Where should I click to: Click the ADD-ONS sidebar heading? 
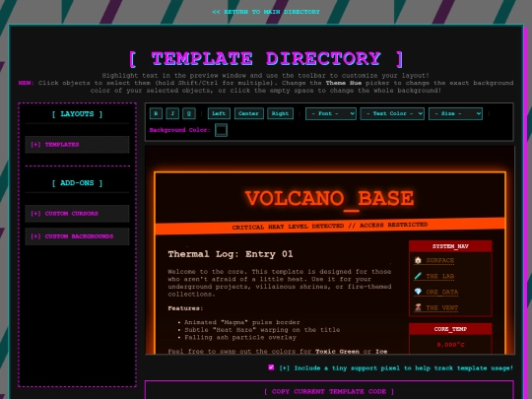(x=77, y=183)
